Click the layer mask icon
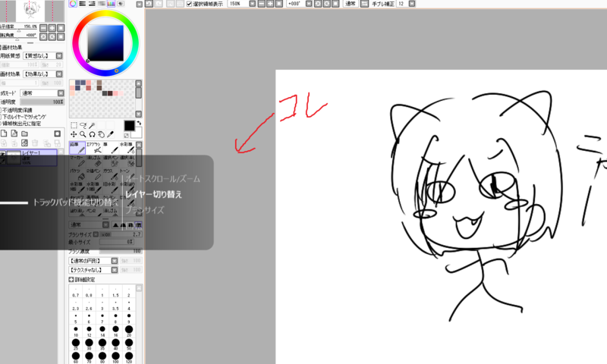This screenshot has height=364, width=607. (58, 133)
